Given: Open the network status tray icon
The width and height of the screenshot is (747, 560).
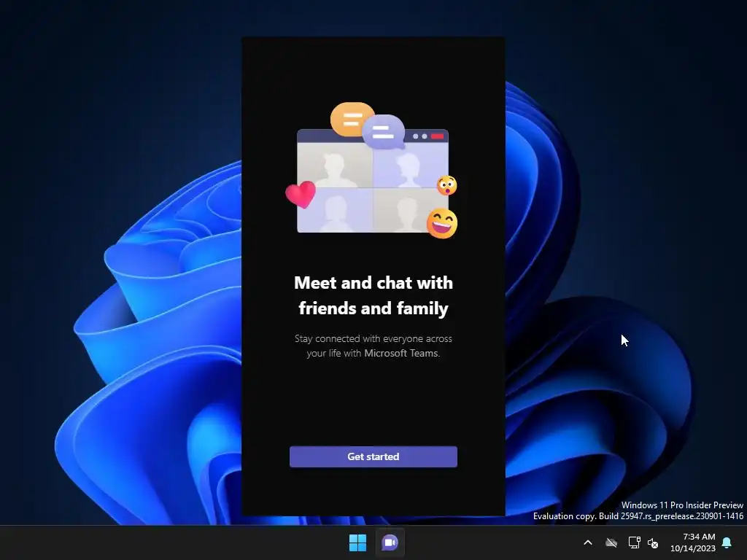Looking at the screenshot, I should tap(634, 542).
